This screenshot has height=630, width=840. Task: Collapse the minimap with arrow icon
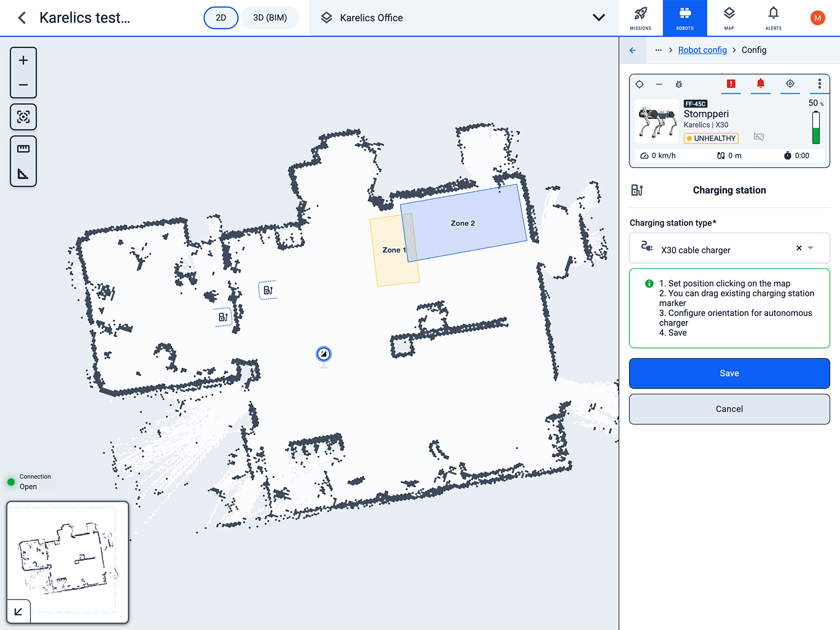pos(18,611)
